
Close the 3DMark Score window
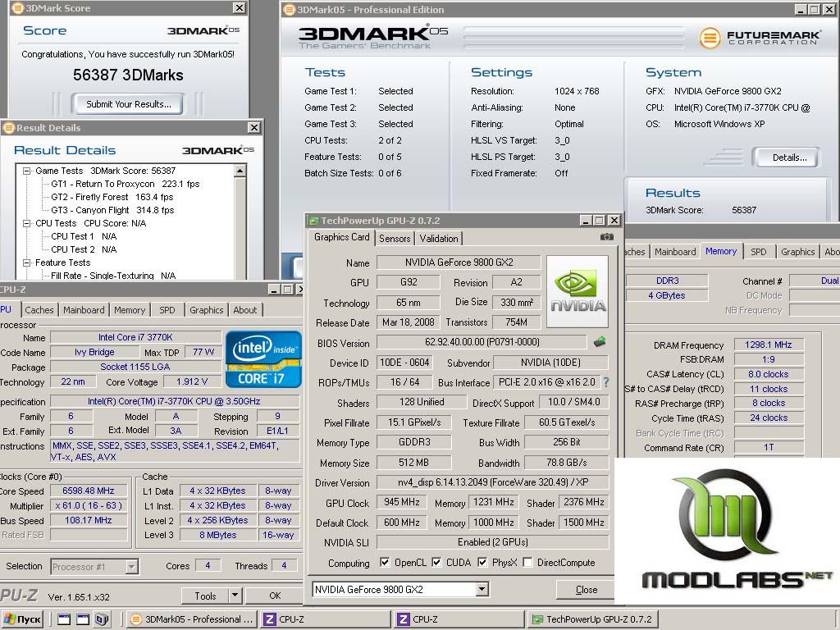tap(239, 7)
